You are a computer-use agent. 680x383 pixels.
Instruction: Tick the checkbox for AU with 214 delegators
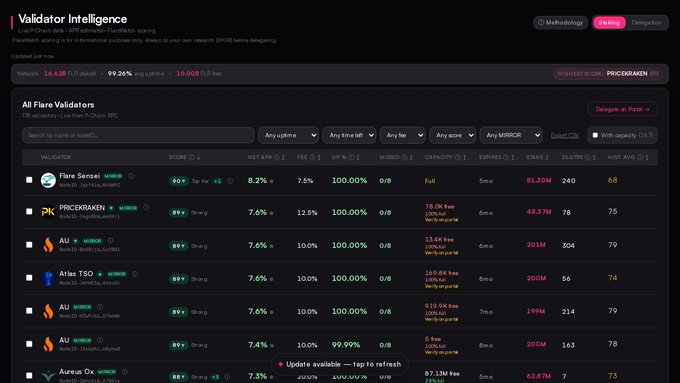point(29,311)
